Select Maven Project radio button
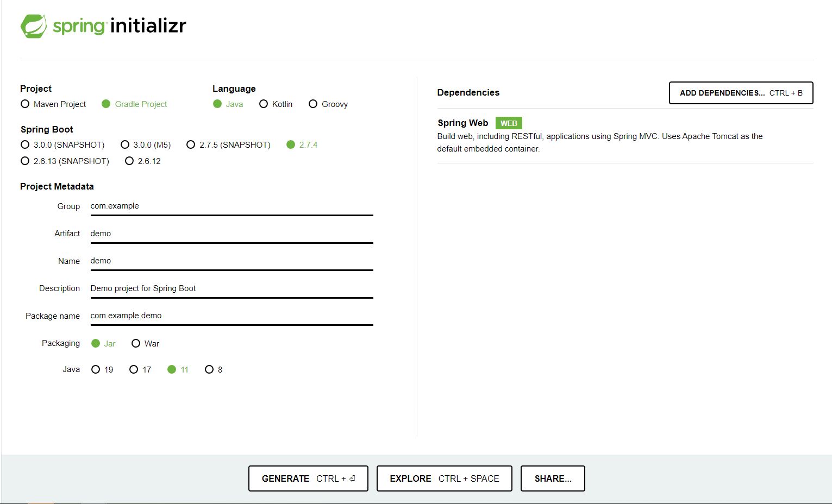 [x=53, y=104]
